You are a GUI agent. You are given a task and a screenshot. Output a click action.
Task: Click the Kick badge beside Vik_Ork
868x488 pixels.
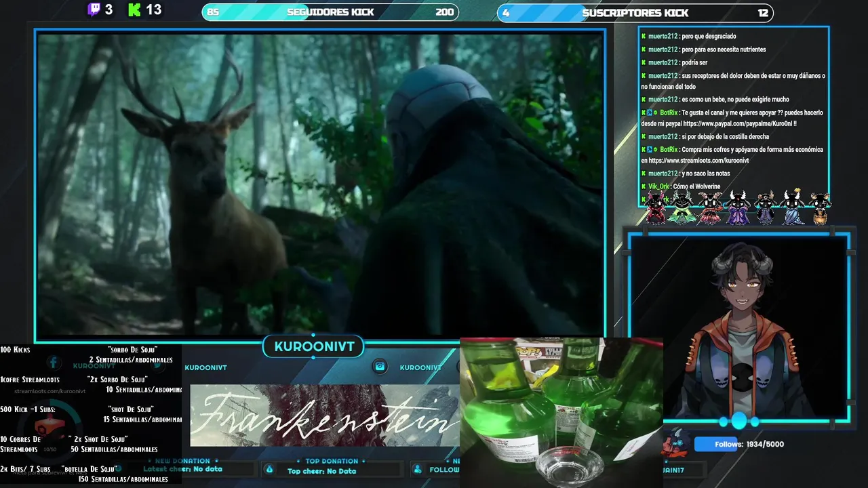[644, 186]
